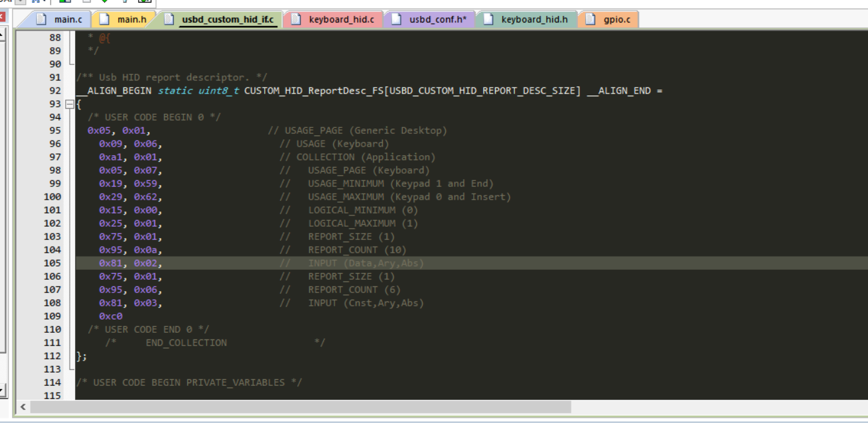
Task: Click the bytes '0x19, 0x59,'
Action: (131, 184)
